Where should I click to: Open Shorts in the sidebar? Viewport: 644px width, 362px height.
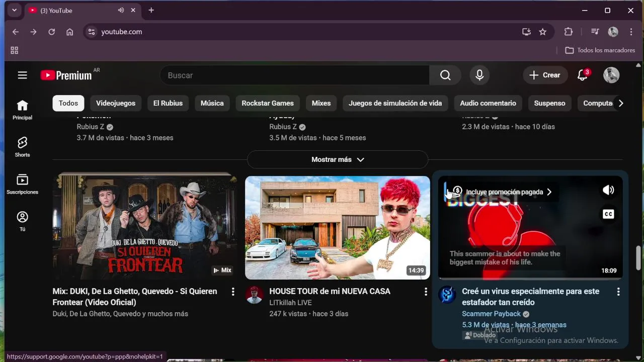coord(22,147)
